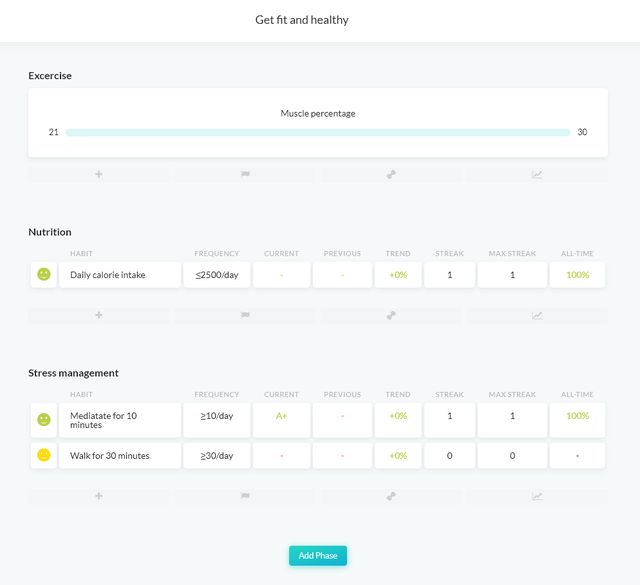The image size is (640, 585).
Task: Click the flag icon under Excercise section
Action: click(245, 174)
